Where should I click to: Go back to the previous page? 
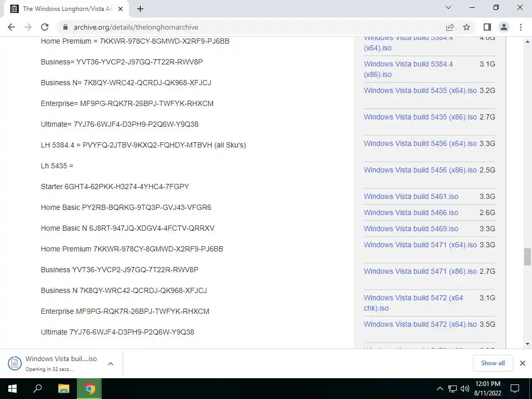point(11,27)
